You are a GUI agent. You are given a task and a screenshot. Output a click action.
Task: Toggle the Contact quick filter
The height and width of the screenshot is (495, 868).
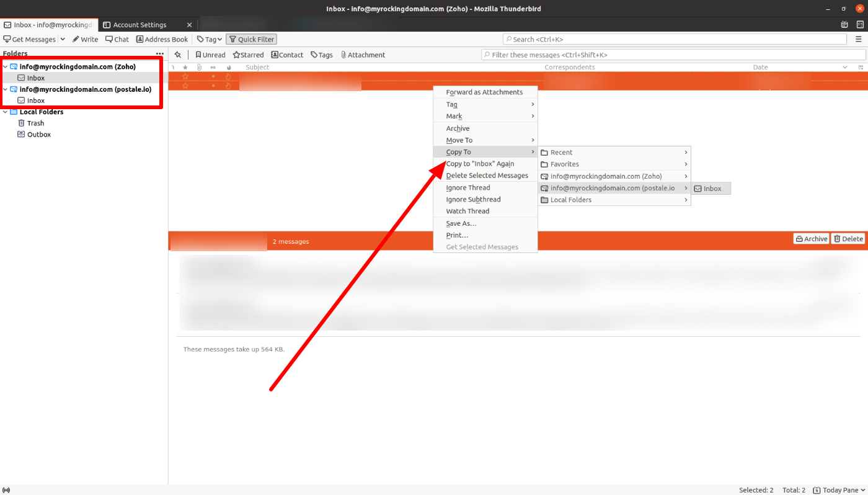tap(287, 55)
